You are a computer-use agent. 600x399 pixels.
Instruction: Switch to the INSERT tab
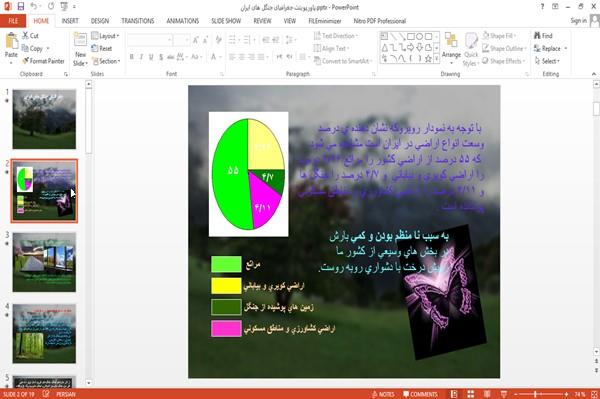coord(70,21)
